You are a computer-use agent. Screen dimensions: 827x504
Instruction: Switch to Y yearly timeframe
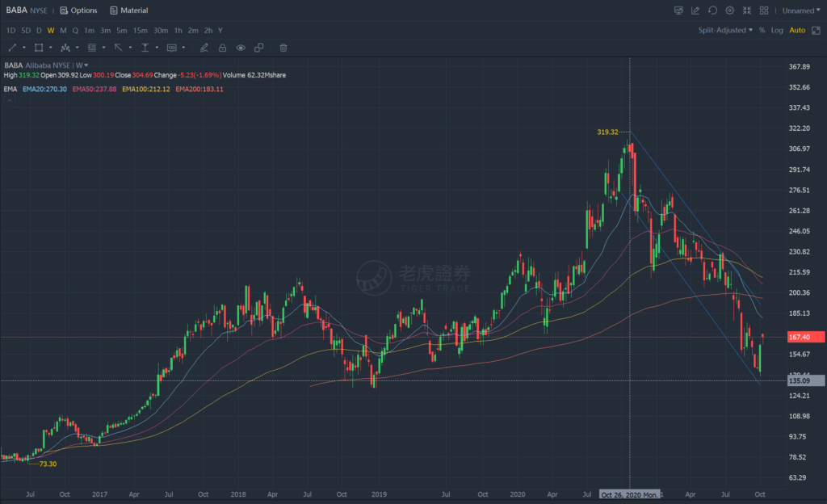[x=220, y=31]
